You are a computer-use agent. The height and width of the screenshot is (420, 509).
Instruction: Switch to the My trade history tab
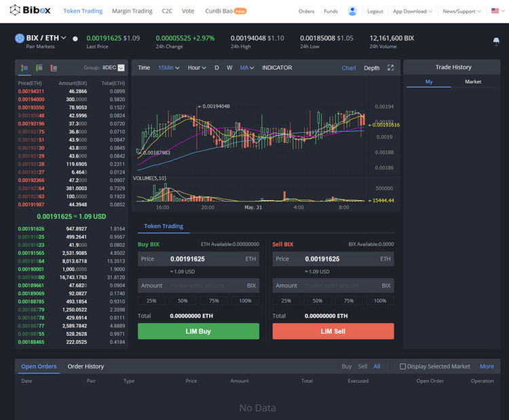tap(429, 82)
